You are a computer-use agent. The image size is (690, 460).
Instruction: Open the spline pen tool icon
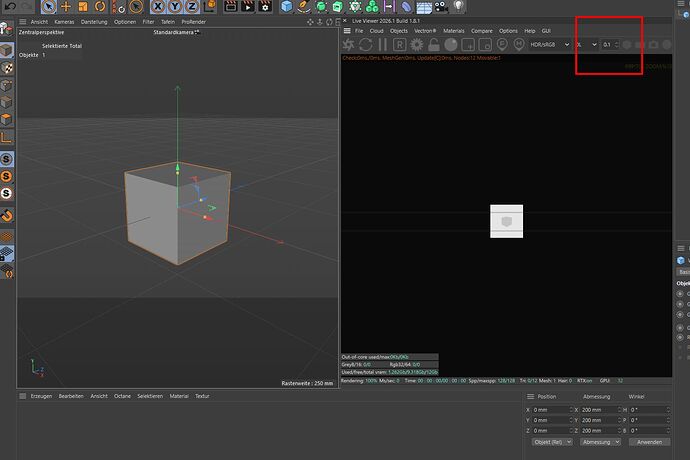[x=304, y=6]
